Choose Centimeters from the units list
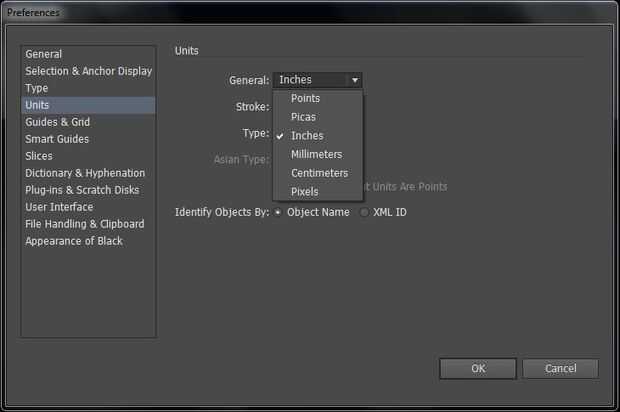This screenshot has width=620, height=412. (318, 173)
